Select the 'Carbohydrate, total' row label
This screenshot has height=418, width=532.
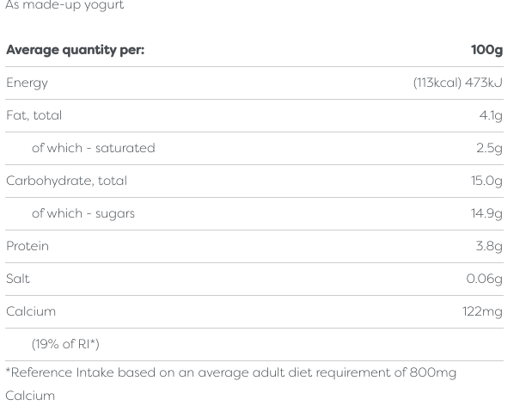[x=66, y=181]
